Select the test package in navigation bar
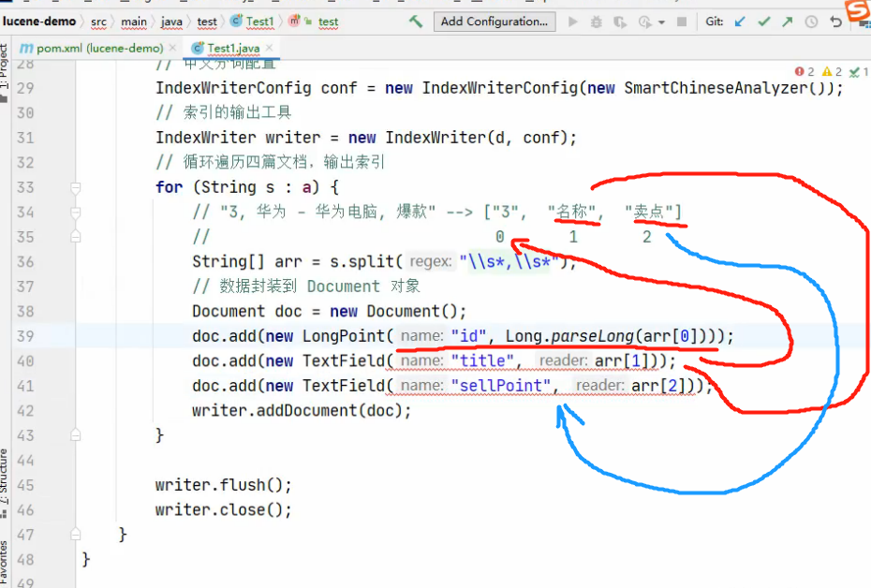This screenshot has height=588, width=871. [207, 22]
